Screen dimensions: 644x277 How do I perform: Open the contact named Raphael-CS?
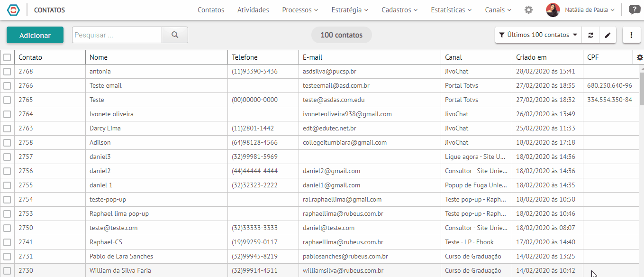coord(106,242)
